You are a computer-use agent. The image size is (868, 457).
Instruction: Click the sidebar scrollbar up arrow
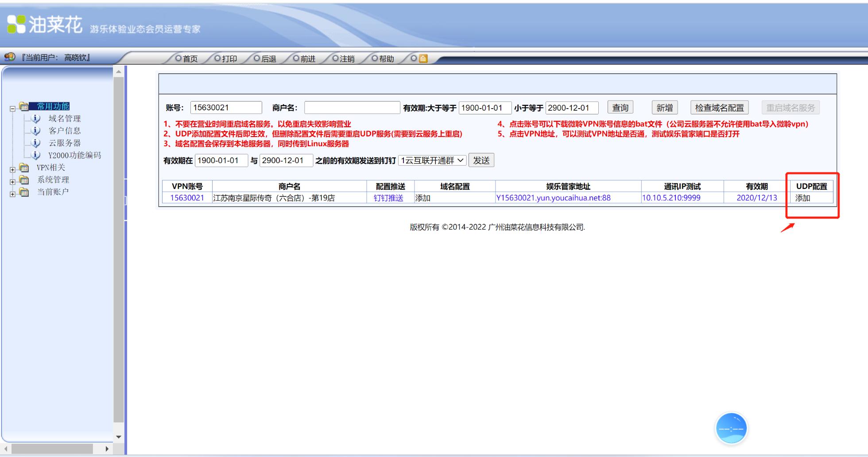coord(119,71)
